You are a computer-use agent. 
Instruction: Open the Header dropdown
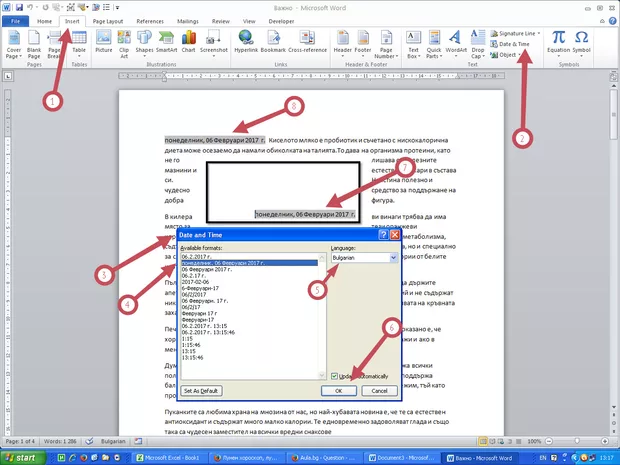tap(342, 43)
